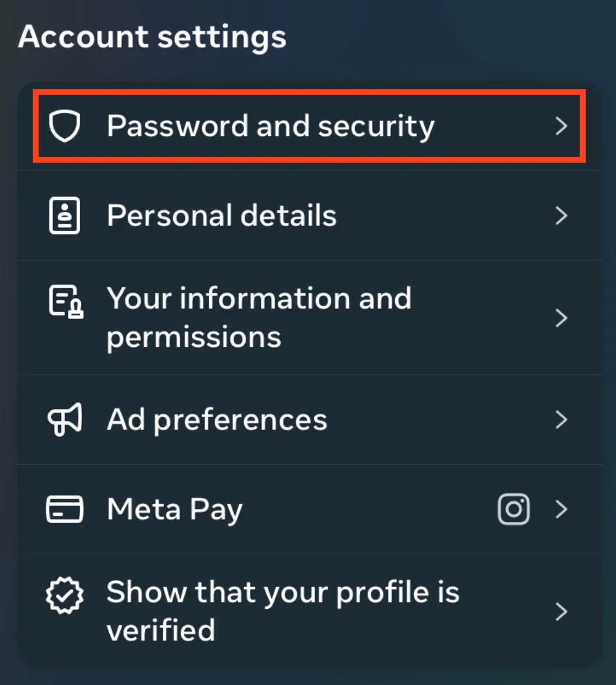
Task: Select Show that your profile is verified text
Action: [282, 611]
